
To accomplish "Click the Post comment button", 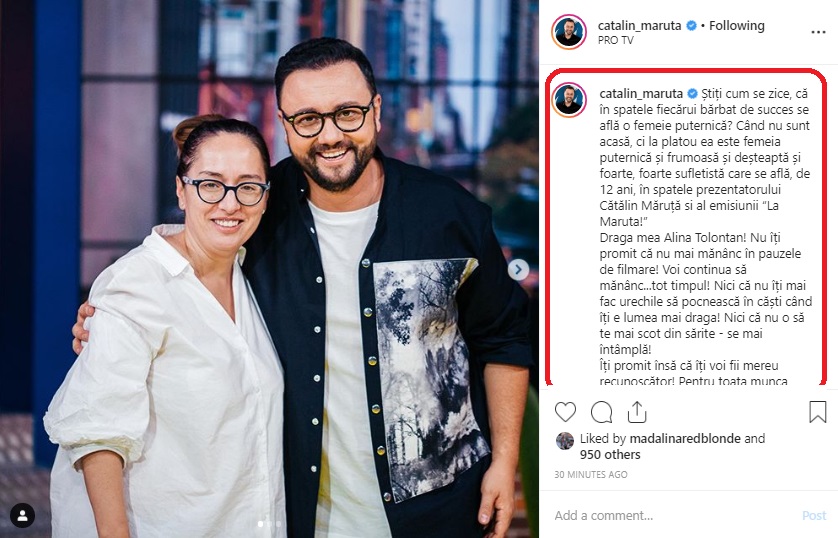I will click(814, 516).
